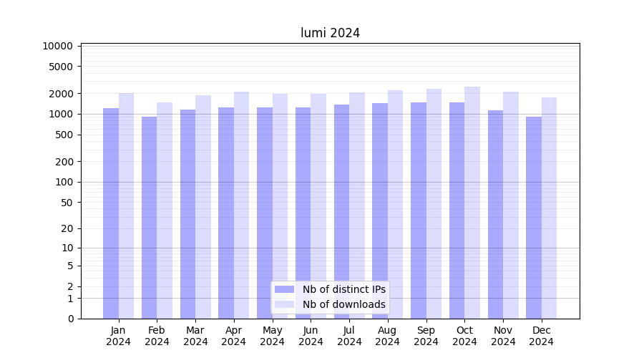Click the Nov 2024 distinct IPs bar
Image resolution: width=644 pixels, height=358 pixels.
pos(495,215)
